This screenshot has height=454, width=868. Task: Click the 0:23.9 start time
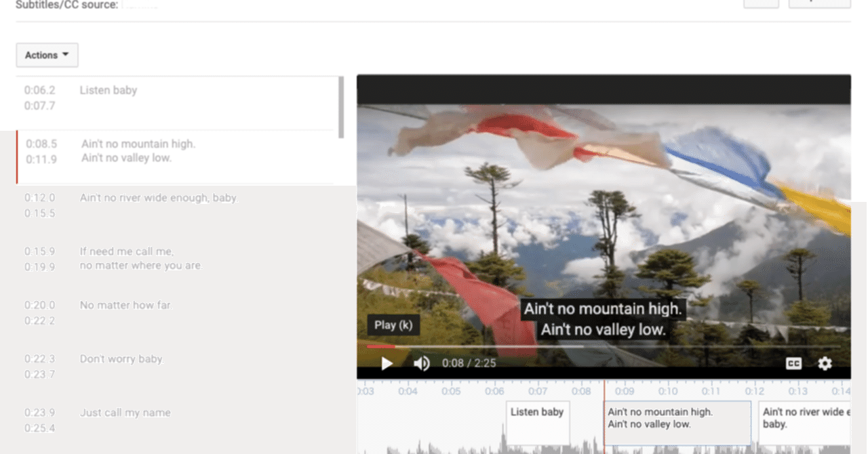pyautogui.click(x=40, y=413)
